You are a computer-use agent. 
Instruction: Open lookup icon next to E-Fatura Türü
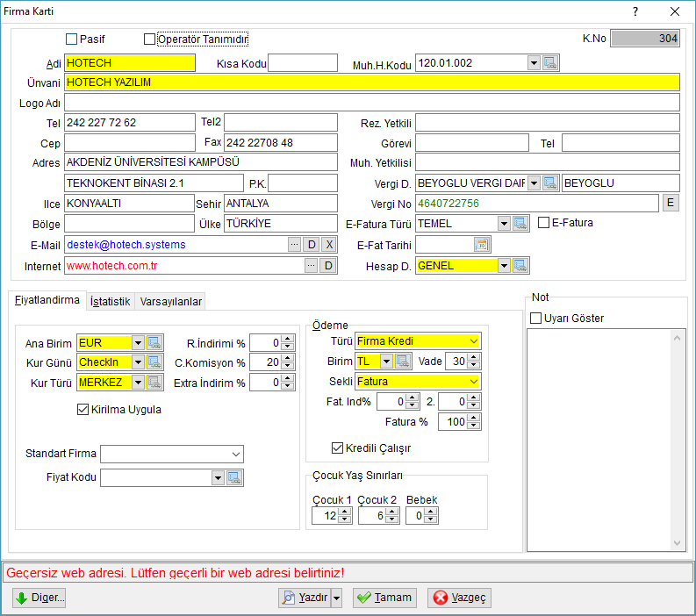tap(520, 223)
